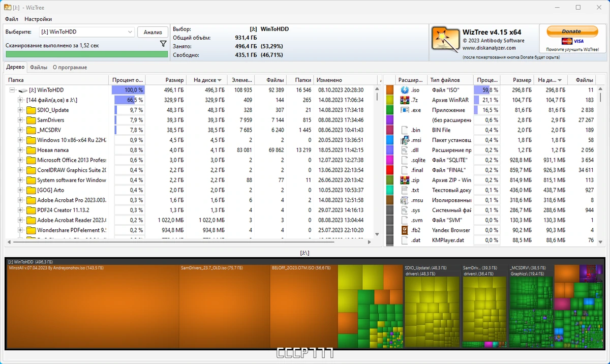The height and width of the screenshot is (364, 610).
Task: Sort by the Размер column header
Action: [166, 80]
